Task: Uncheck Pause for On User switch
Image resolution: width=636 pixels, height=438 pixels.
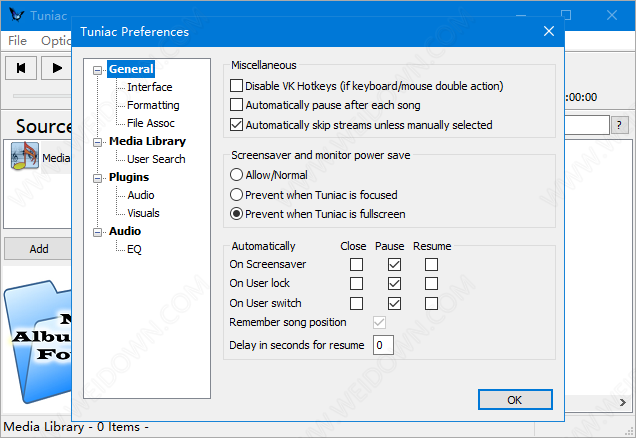Action: click(394, 303)
